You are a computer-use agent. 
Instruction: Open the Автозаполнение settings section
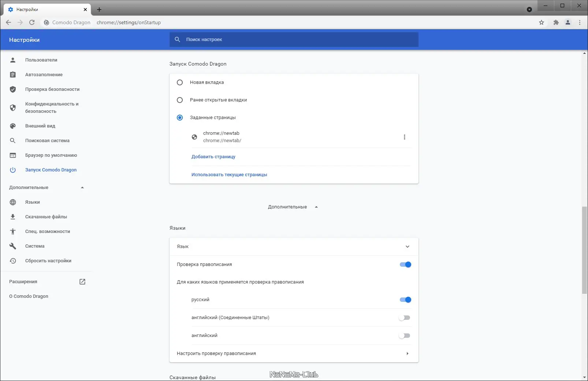pyautogui.click(x=44, y=75)
